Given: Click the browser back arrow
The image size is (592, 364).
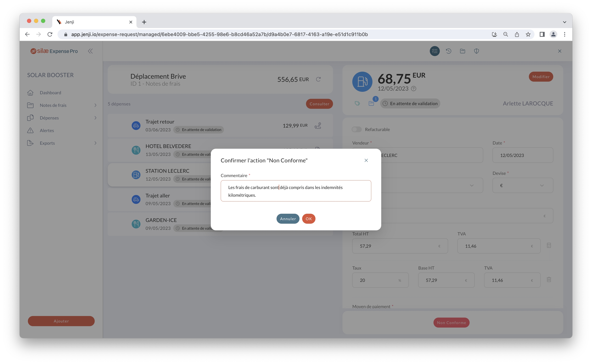Looking at the screenshot, I should coord(27,35).
